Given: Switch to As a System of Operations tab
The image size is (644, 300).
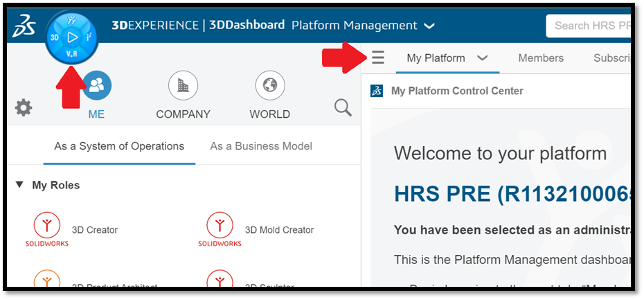Looking at the screenshot, I should click(x=119, y=146).
